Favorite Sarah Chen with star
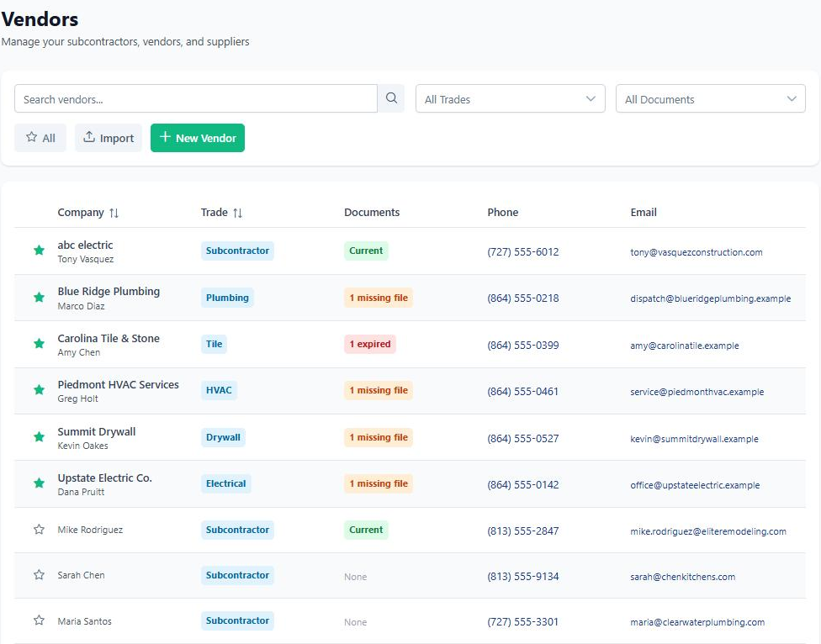Viewport: 821px width, 644px height. 39,575
